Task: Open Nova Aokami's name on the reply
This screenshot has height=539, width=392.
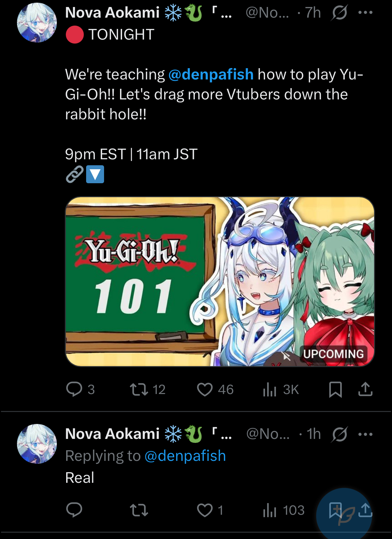Action: (112, 434)
